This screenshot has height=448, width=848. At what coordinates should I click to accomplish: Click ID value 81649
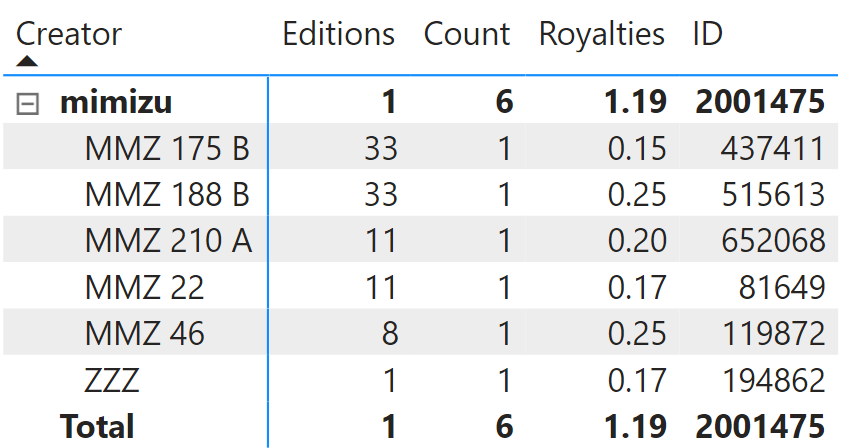[781, 287]
